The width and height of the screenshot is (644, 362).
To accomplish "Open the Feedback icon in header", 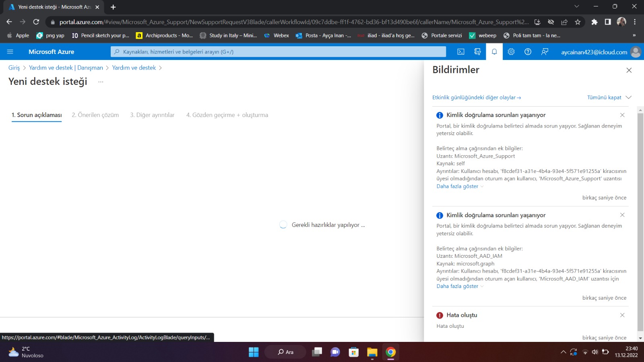I will (545, 52).
